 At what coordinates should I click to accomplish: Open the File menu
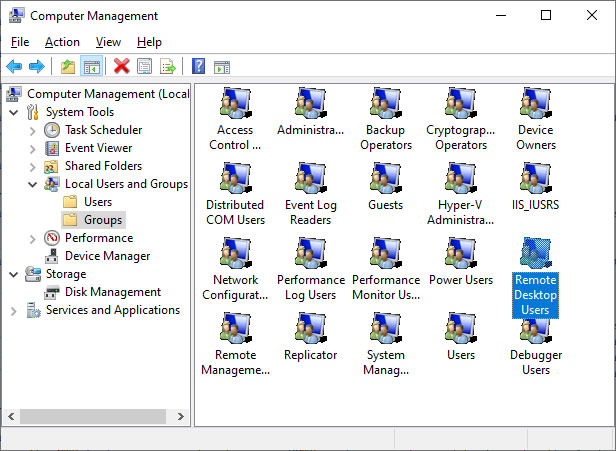point(20,42)
